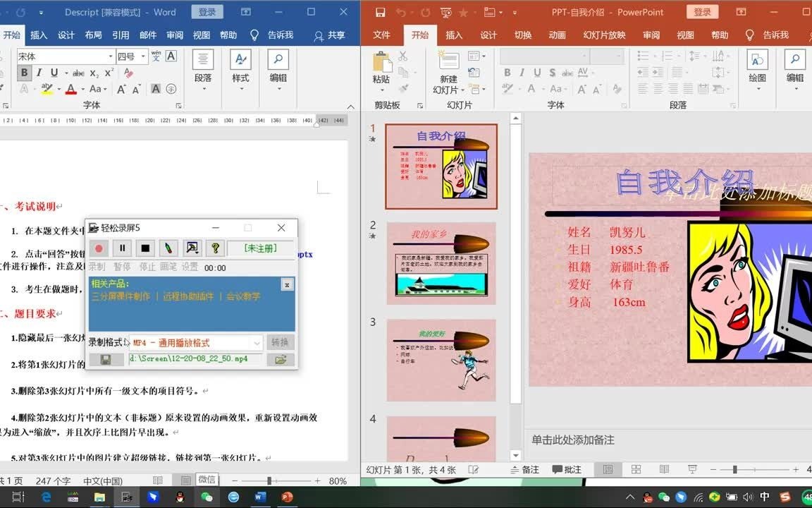Open output folder with the browse icon
Viewport: 812px width, 508px height.
tap(280, 359)
